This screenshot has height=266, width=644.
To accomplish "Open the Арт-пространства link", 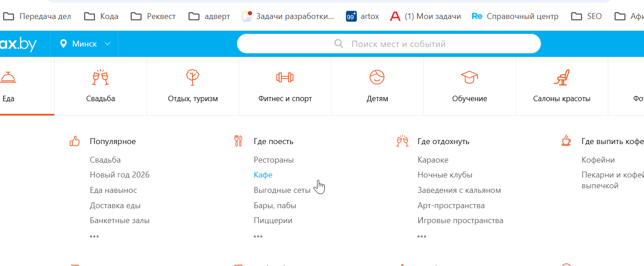I will pos(451,205).
